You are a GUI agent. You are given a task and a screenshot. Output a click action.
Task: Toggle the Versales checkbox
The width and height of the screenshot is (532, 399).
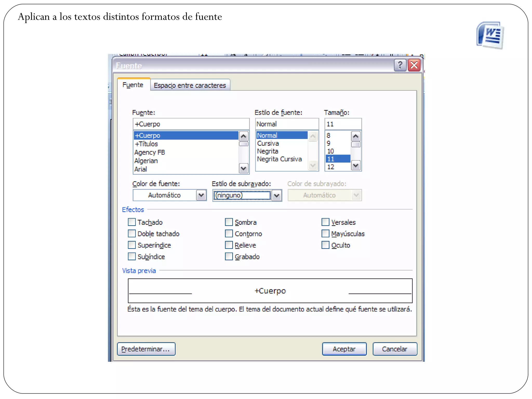click(325, 222)
